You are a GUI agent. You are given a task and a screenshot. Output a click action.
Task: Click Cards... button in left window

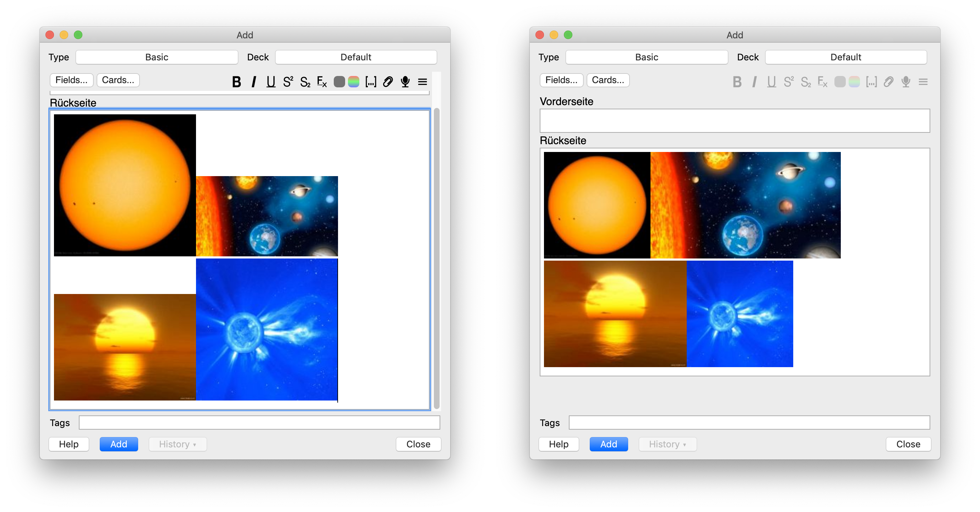pyautogui.click(x=118, y=80)
